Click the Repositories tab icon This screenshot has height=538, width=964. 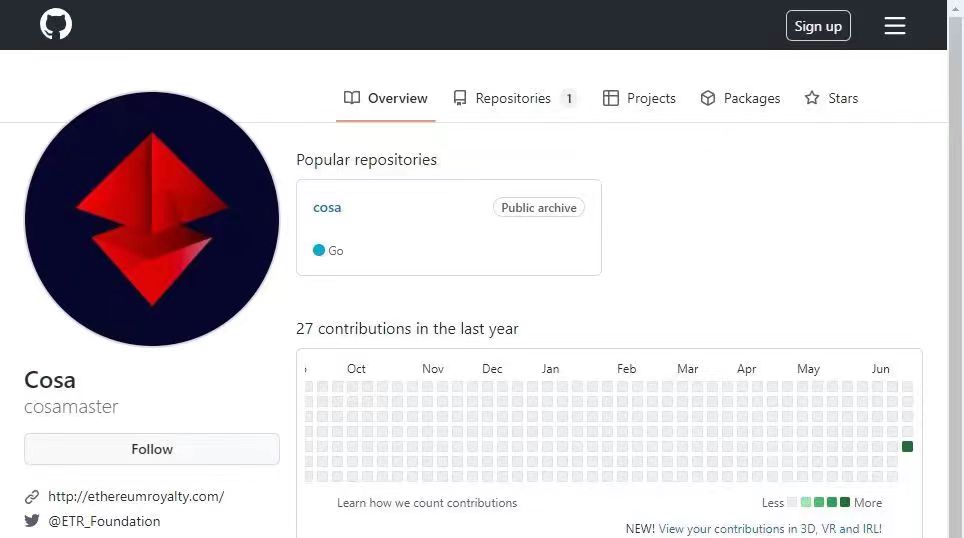tap(460, 98)
